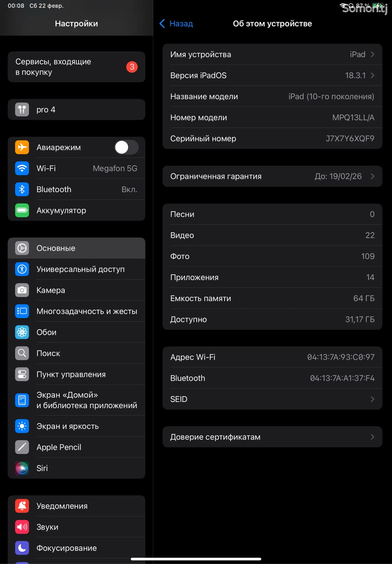
Task: Open Сервисы, входящие в покупку
Action: (x=76, y=67)
